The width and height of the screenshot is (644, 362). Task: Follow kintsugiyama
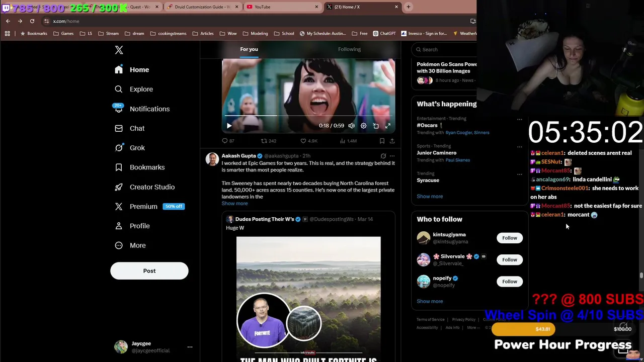pos(509,238)
